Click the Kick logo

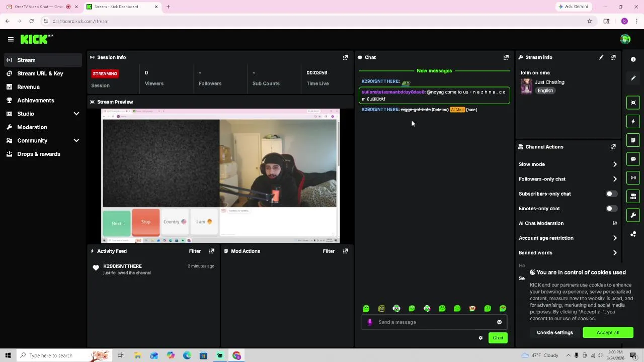point(37,39)
